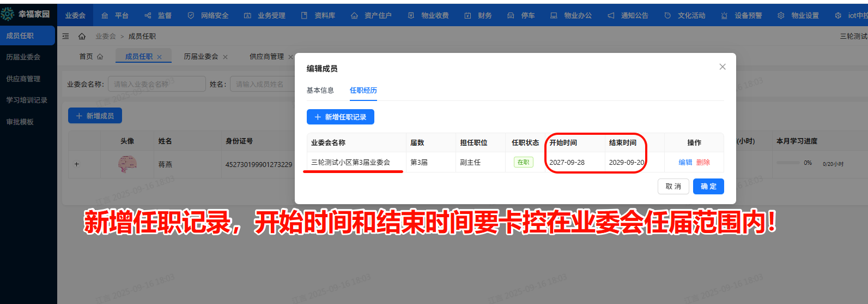Select 历届业委会 in the left sidebar
868x304 pixels.
click(x=27, y=57)
